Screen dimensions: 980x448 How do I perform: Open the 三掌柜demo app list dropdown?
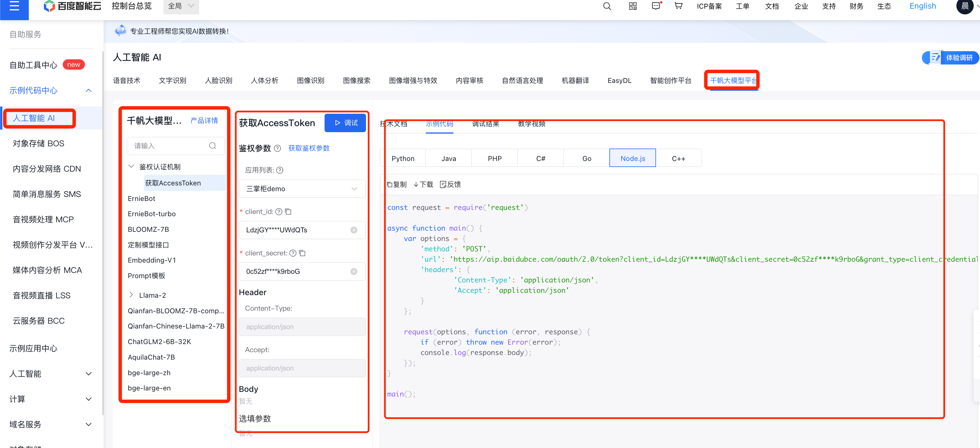302,189
